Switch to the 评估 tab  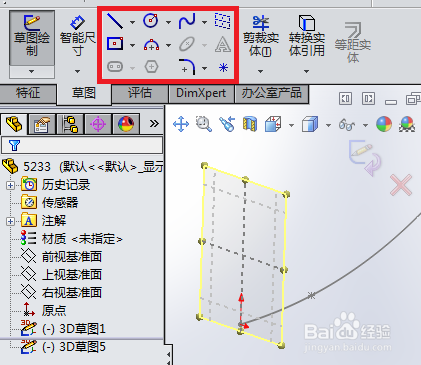pos(140,93)
